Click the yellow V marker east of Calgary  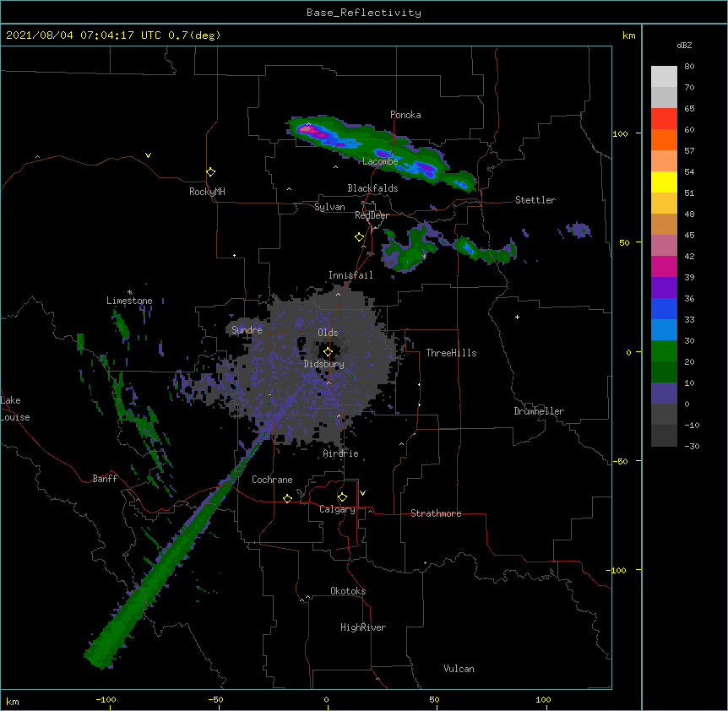(362, 493)
